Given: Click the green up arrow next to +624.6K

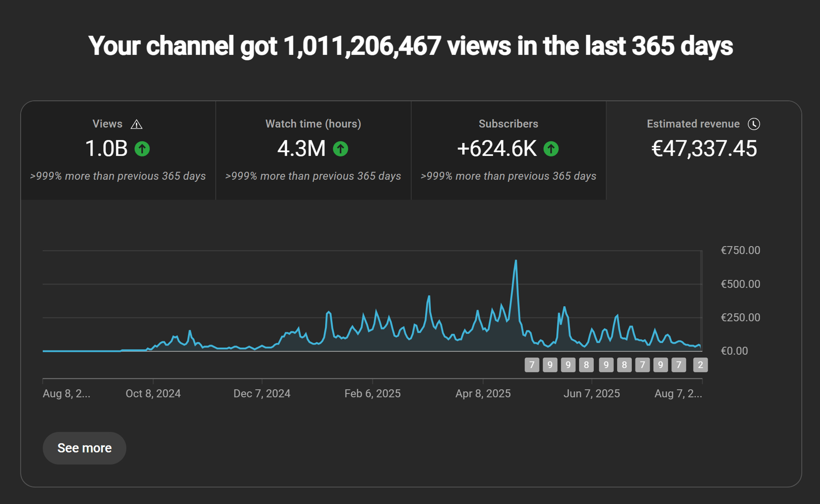Looking at the screenshot, I should 551,149.
